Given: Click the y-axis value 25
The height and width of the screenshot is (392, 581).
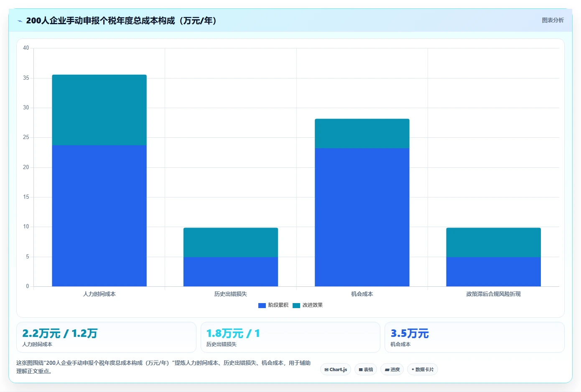Looking at the screenshot, I should coord(26,137).
